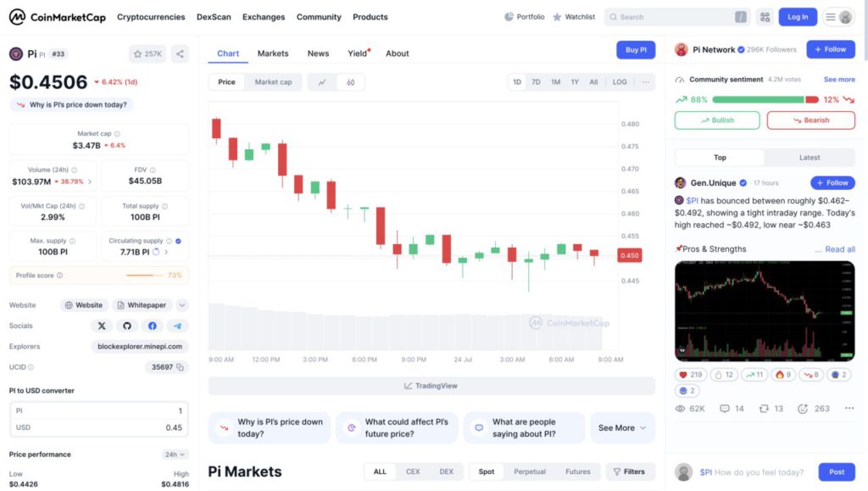Image resolution: width=868 pixels, height=491 pixels.
Task: Toggle chart to Market cap view
Action: pos(273,82)
